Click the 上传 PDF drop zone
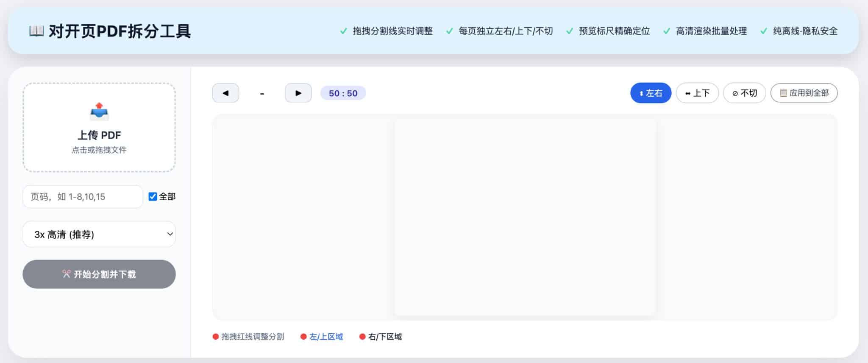 coord(99,127)
